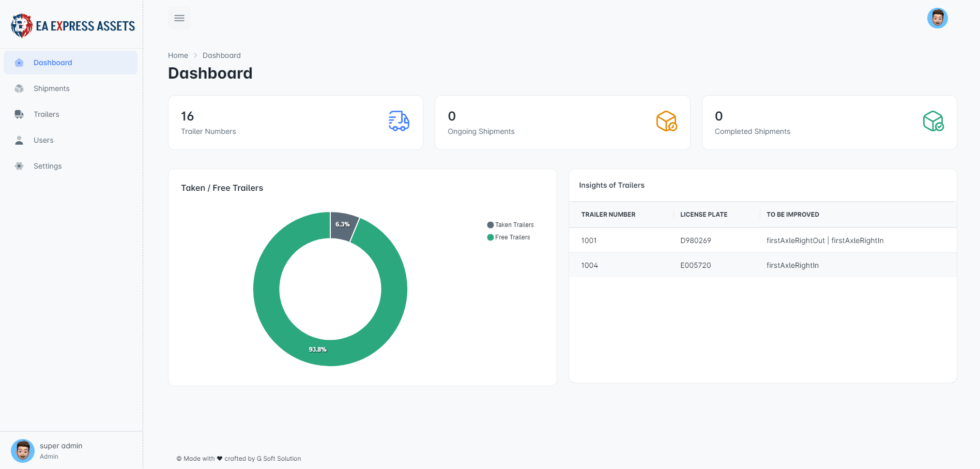Select the trailer 1001 table row
The width and height of the screenshot is (980, 469).
tap(762, 240)
